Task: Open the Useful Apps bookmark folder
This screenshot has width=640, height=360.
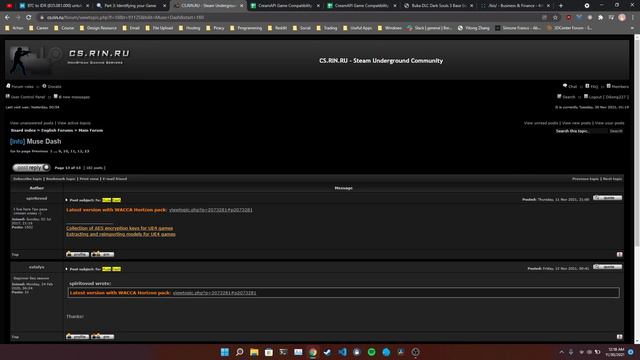Action: [x=358, y=28]
